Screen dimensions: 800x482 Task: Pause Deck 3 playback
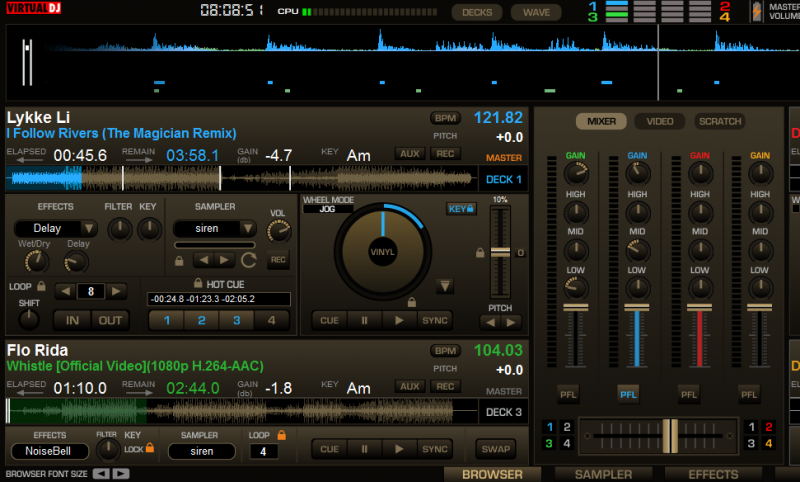tap(364, 449)
